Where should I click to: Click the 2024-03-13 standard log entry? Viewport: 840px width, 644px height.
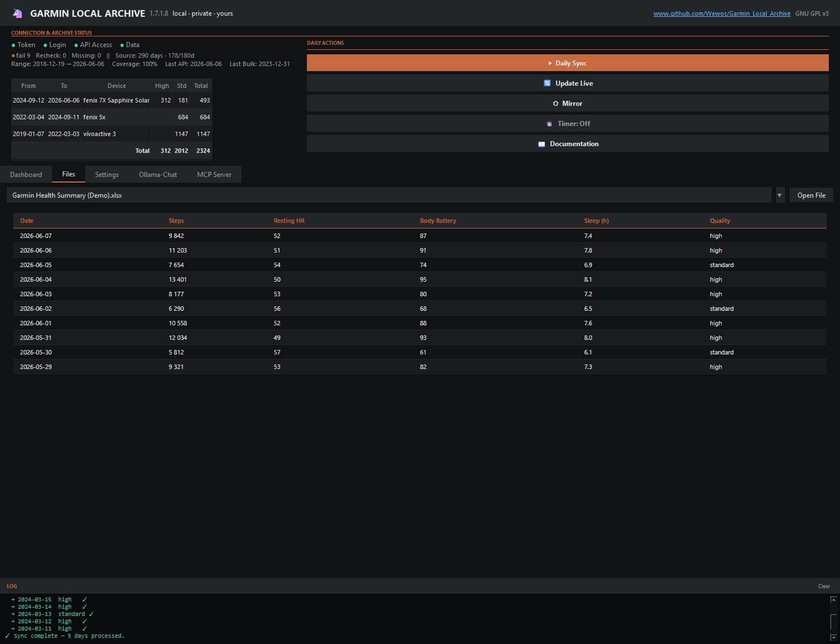click(53, 614)
